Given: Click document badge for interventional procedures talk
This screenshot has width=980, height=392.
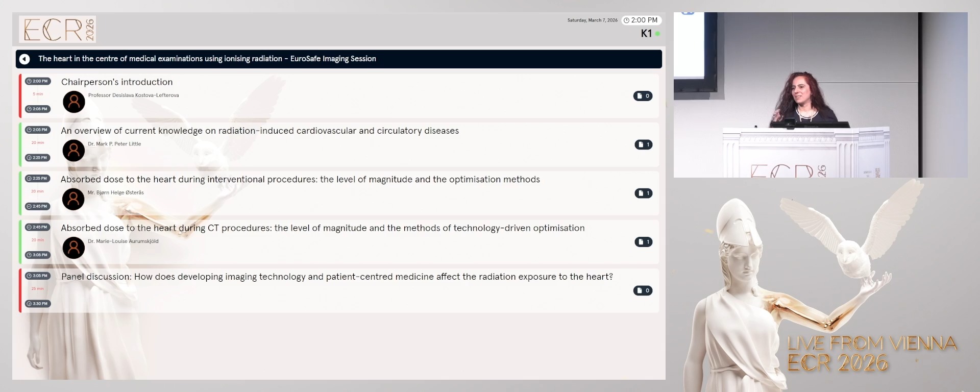Looking at the screenshot, I should click(x=643, y=193).
